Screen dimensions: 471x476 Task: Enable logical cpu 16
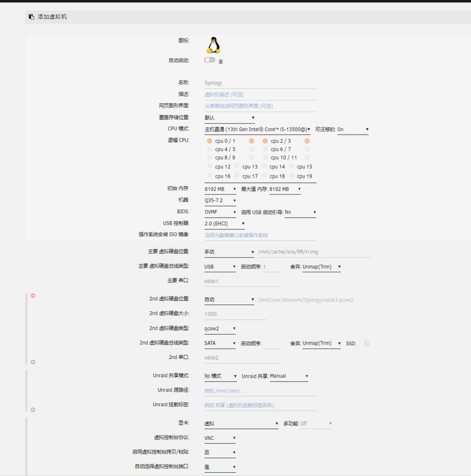[209, 175]
